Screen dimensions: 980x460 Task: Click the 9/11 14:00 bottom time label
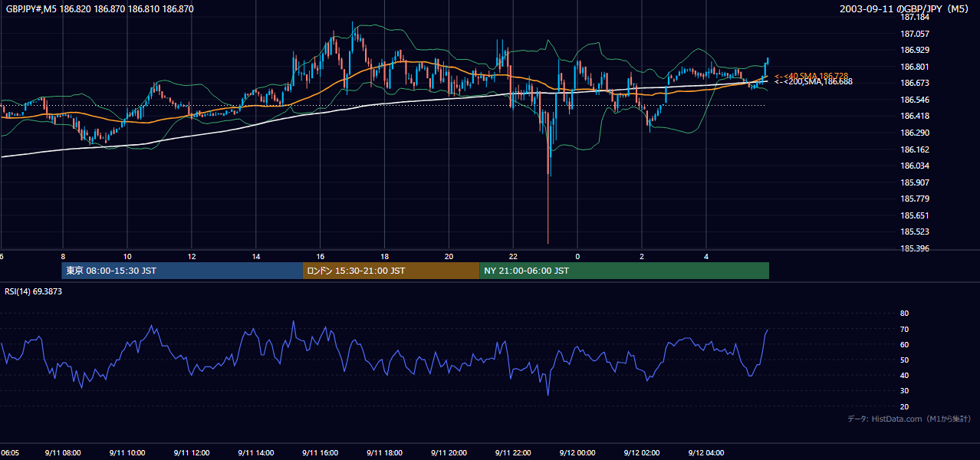click(x=256, y=452)
